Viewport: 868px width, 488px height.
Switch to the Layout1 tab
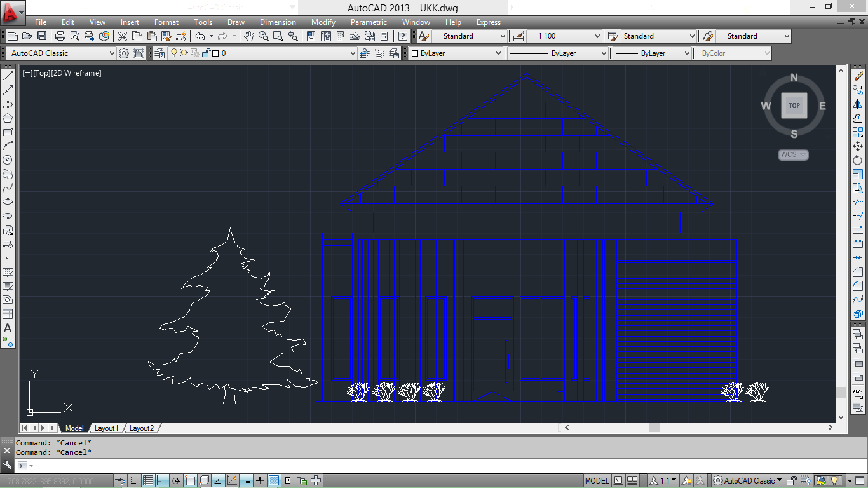[x=107, y=428]
